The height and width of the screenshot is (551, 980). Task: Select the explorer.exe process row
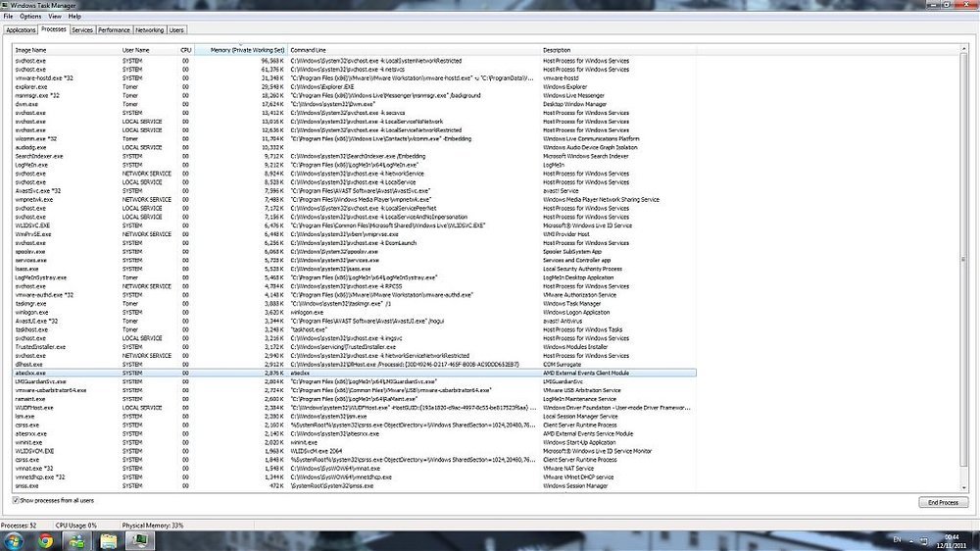[x=355, y=87]
